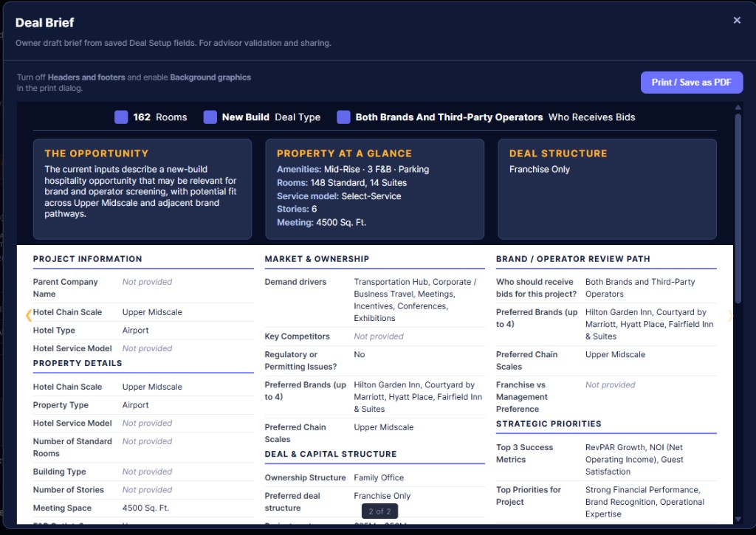Viewport: 756px width, 535px height.
Task: Click 'BRAND / OPERATOR REVIEW PATH' heading
Action: pyautogui.click(x=573, y=259)
